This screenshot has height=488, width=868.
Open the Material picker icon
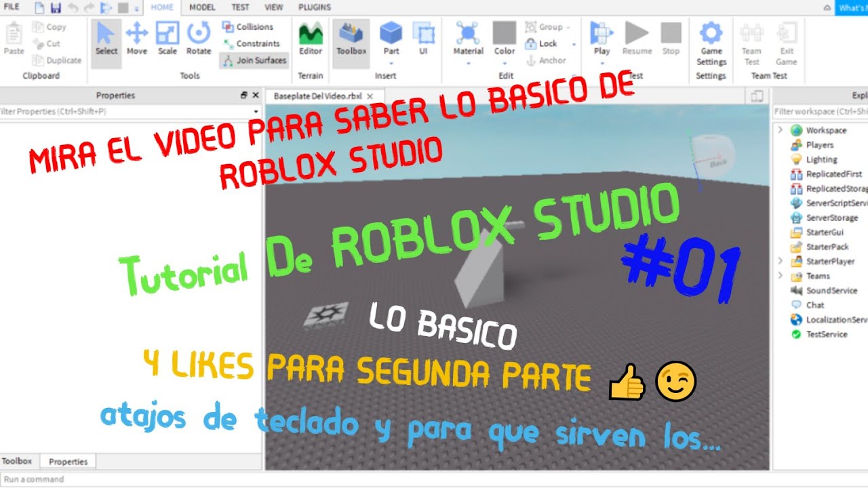coord(468,34)
